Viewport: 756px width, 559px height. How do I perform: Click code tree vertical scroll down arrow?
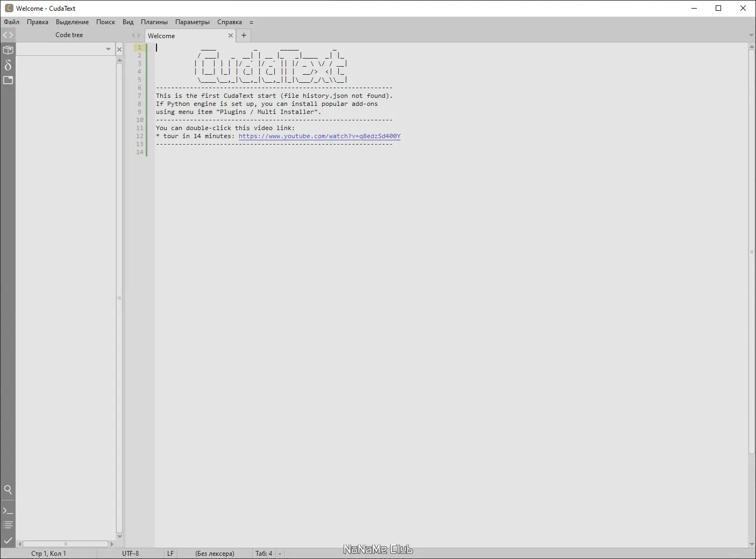pyautogui.click(x=119, y=536)
